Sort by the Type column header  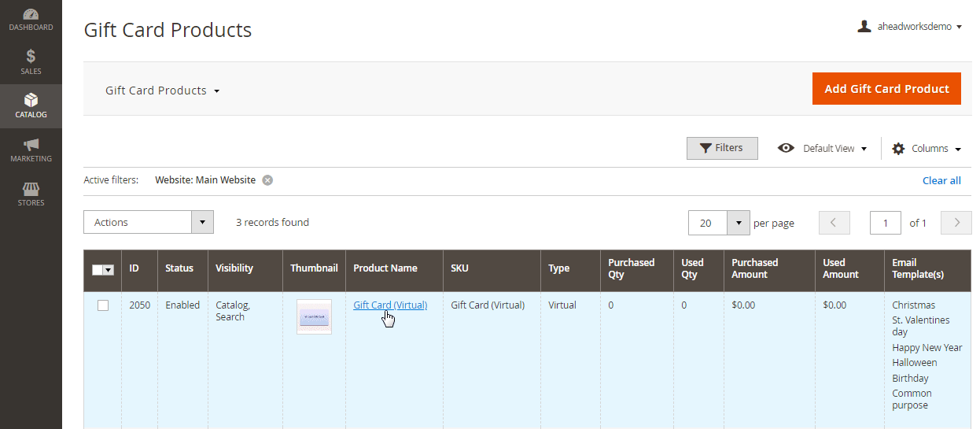570,271
